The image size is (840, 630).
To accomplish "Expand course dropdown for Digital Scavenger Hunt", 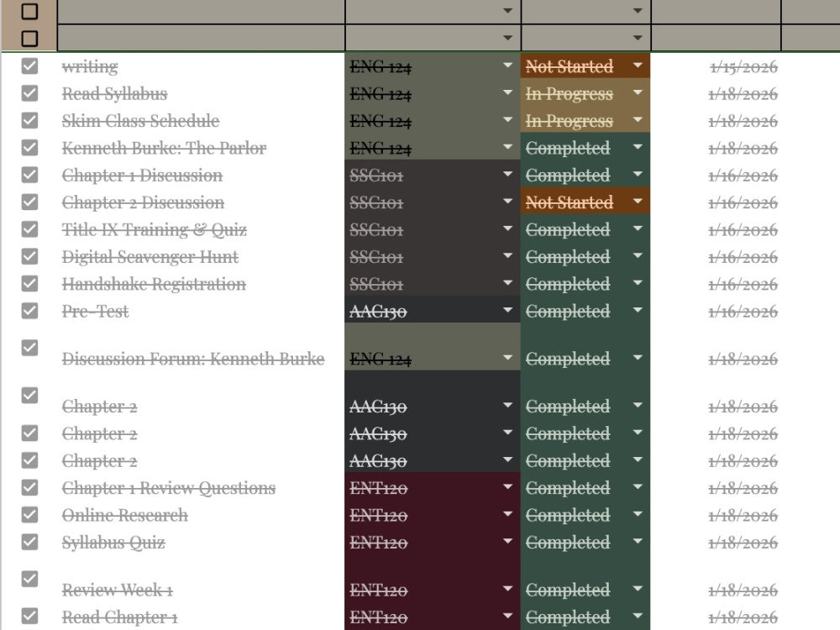I will click(507, 255).
